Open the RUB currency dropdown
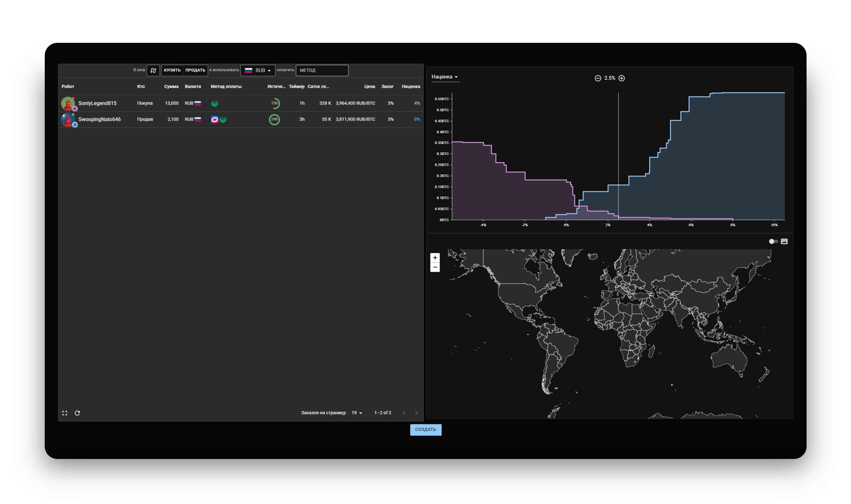Image resolution: width=851 pixels, height=504 pixels. [258, 70]
